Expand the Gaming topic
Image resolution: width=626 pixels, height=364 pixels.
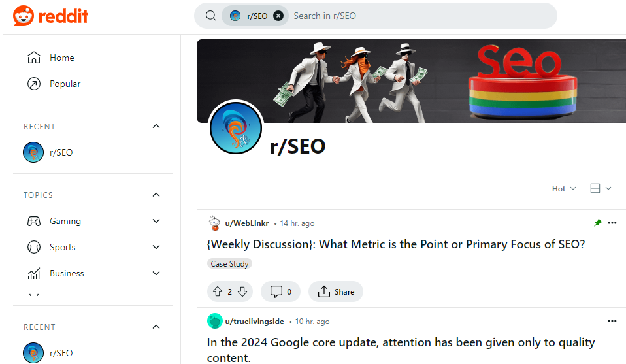coord(156,221)
